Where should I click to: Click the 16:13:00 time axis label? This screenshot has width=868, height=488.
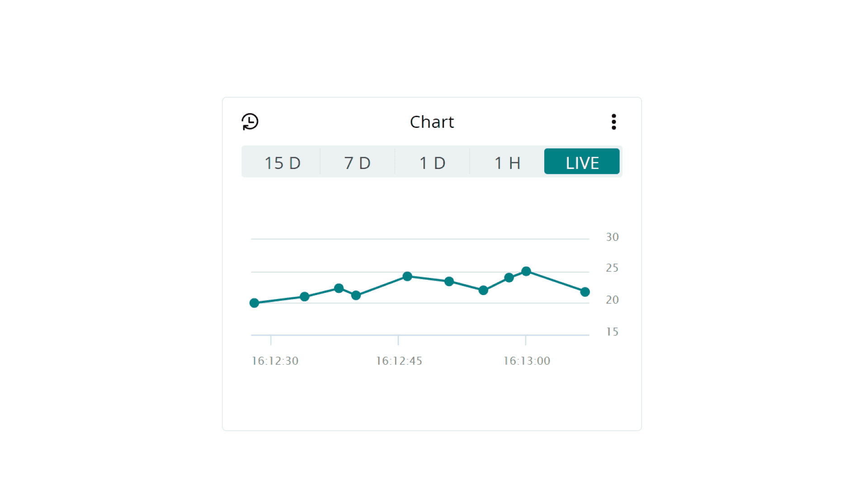pos(527,361)
